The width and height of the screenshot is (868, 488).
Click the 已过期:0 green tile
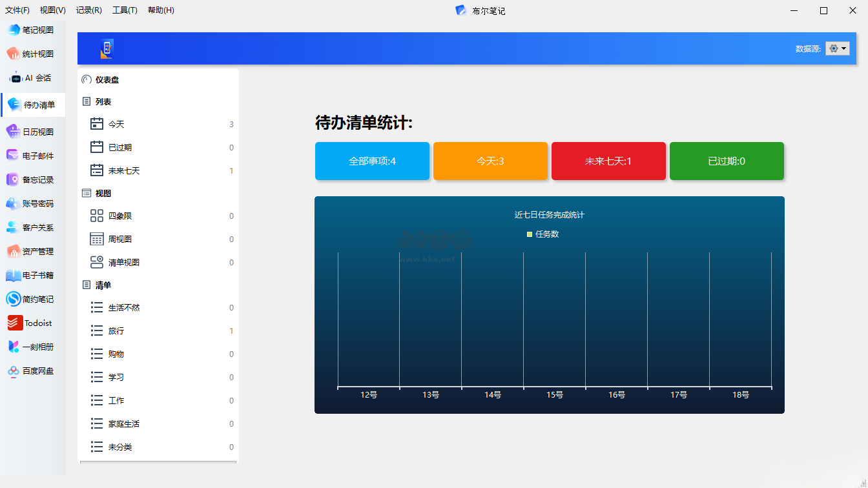(727, 161)
